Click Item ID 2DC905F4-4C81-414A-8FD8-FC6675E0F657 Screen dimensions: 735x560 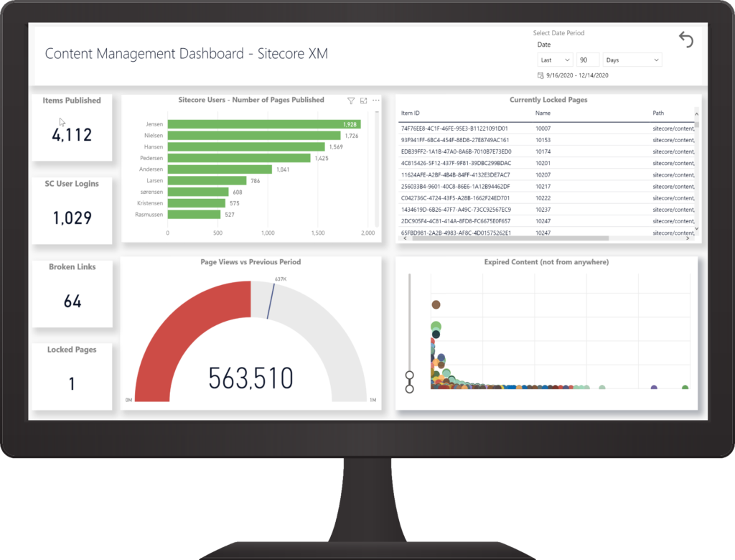tap(456, 221)
